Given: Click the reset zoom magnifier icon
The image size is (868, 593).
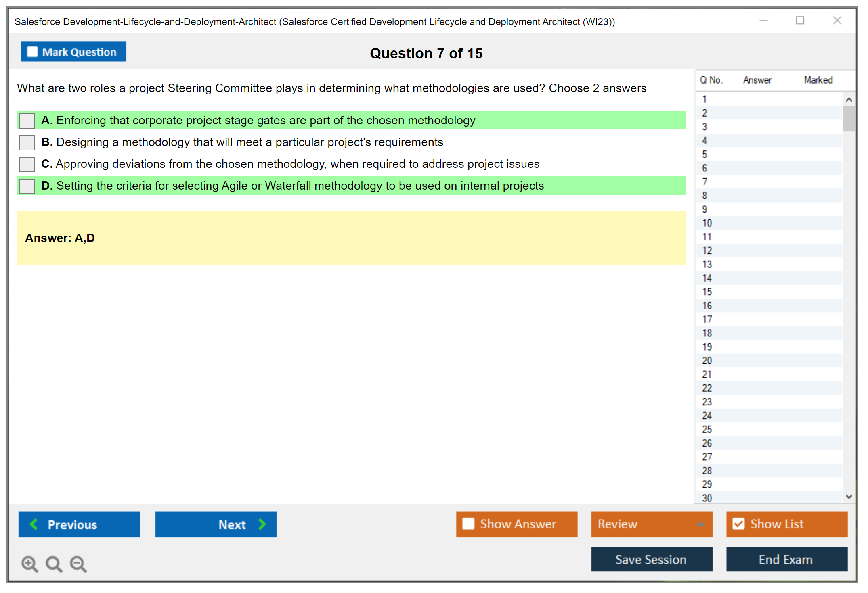Looking at the screenshot, I should tap(54, 564).
